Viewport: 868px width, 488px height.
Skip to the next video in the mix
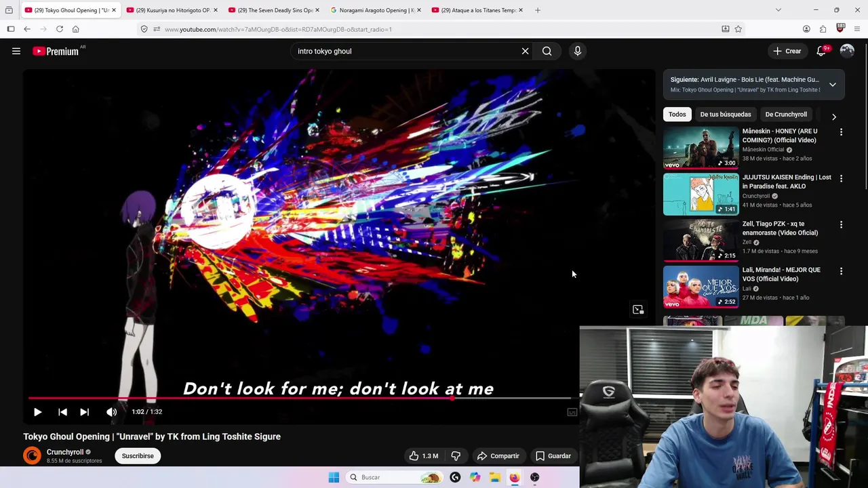[84, 411]
